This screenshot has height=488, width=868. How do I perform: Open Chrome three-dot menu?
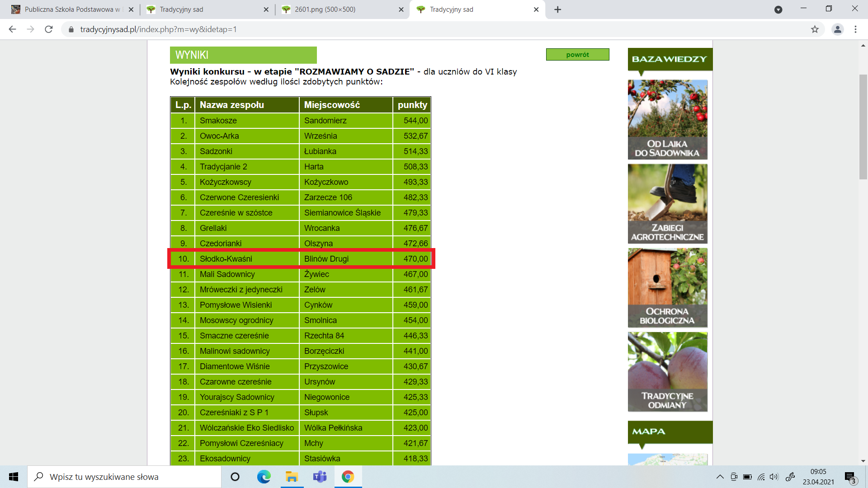point(855,29)
